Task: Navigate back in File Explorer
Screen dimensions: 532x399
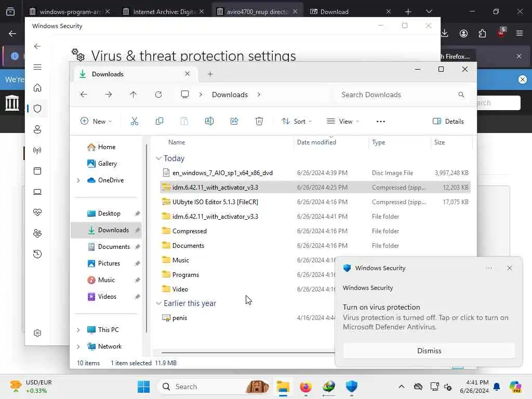Action: [84, 95]
